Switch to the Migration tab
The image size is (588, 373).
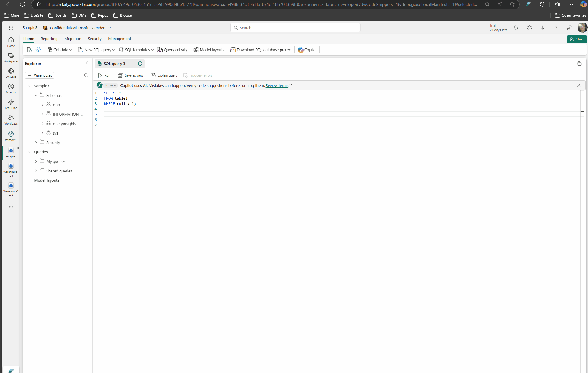[73, 39]
